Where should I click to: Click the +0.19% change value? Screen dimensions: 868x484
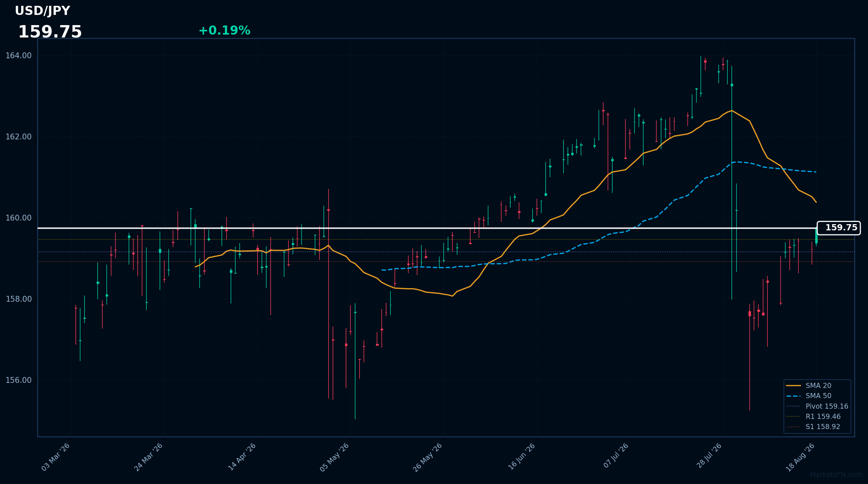click(224, 31)
